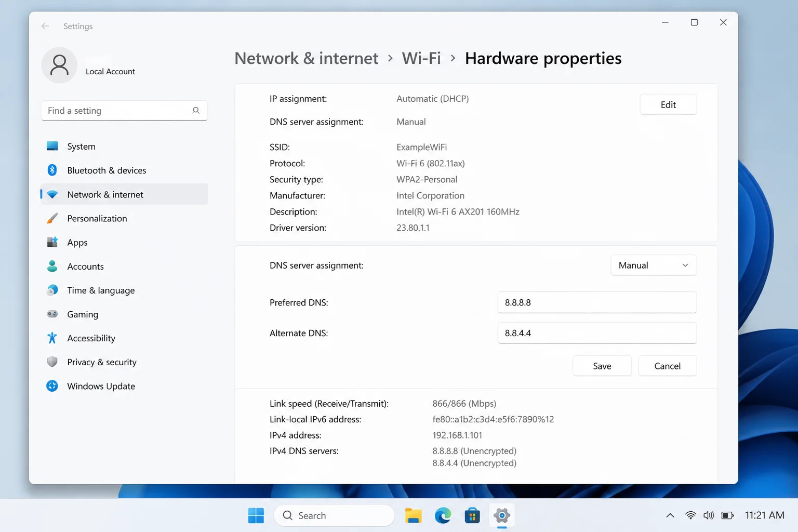The width and height of the screenshot is (798, 532).
Task: Click the link-local IPv6 address value
Action: pyautogui.click(x=493, y=419)
